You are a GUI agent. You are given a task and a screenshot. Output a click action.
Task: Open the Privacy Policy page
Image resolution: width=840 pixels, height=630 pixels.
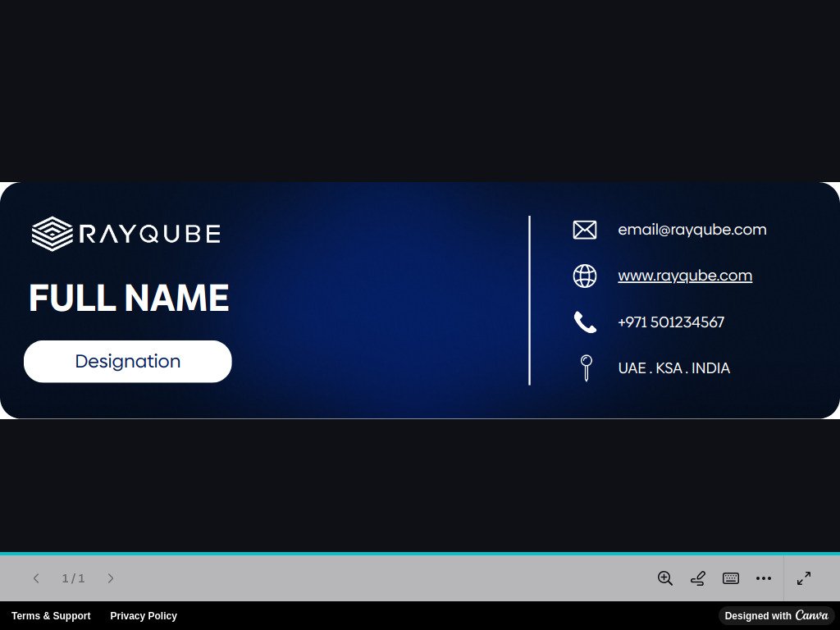pos(144,615)
